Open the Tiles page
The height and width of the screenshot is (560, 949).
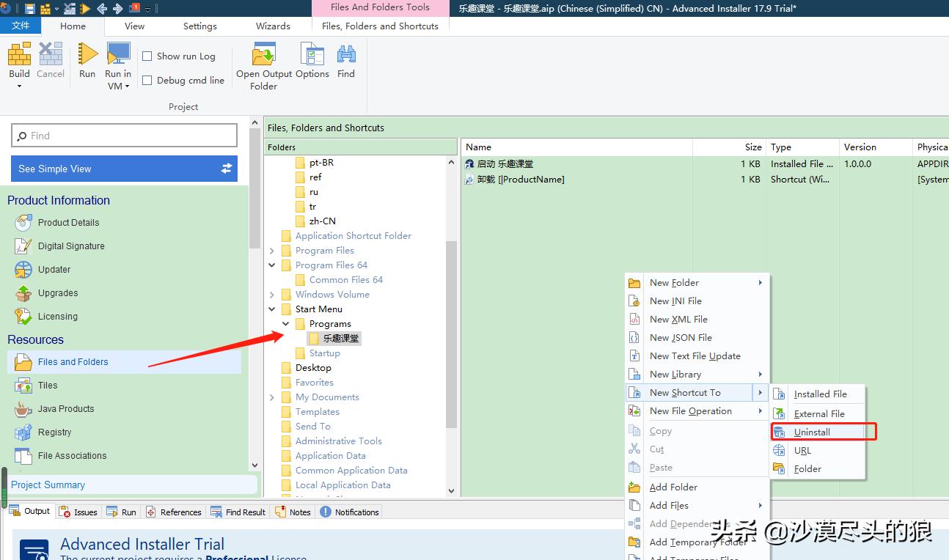(48, 386)
